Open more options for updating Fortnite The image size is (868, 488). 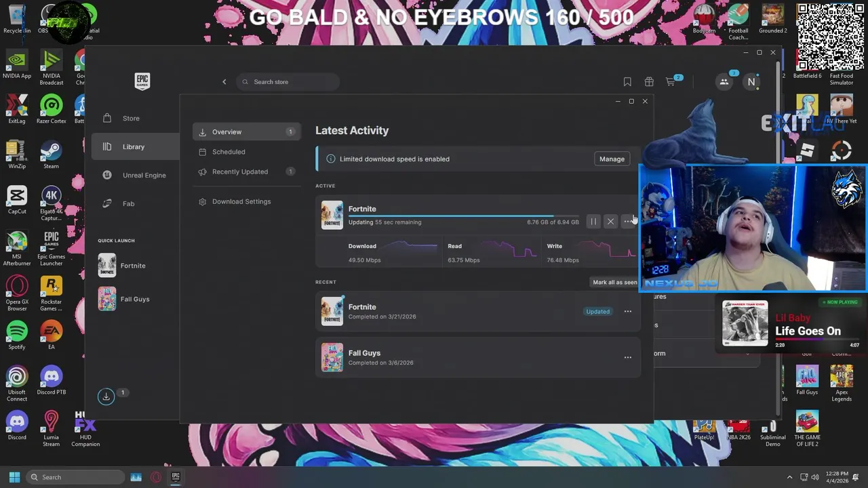coord(627,222)
